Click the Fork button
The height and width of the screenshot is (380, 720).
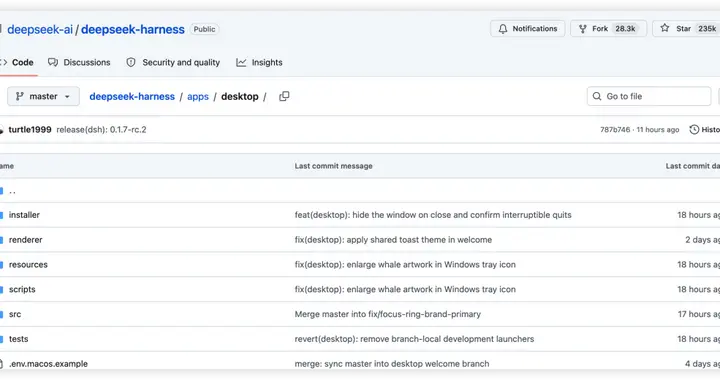point(608,29)
